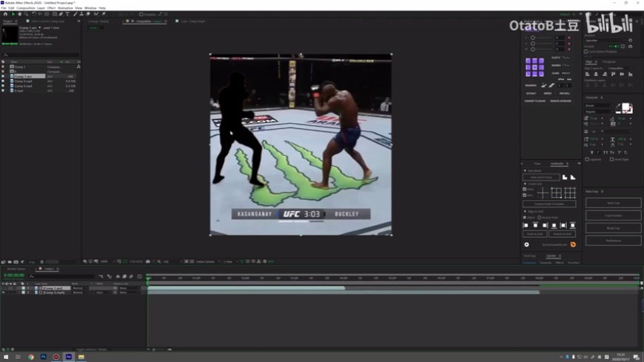The width and height of the screenshot is (644, 362).
Task: Open the File menu
Action: pos(3,8)
